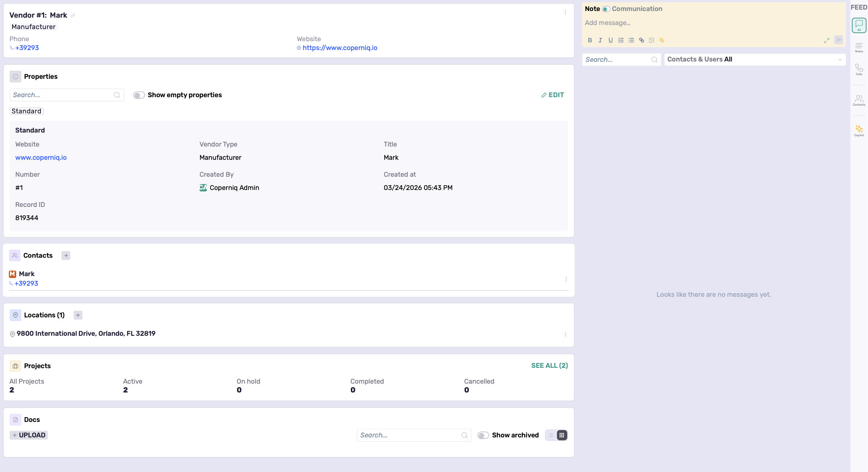
Task: Open the Contacts & Users All dropdown
Action: (x=755, y=59)
